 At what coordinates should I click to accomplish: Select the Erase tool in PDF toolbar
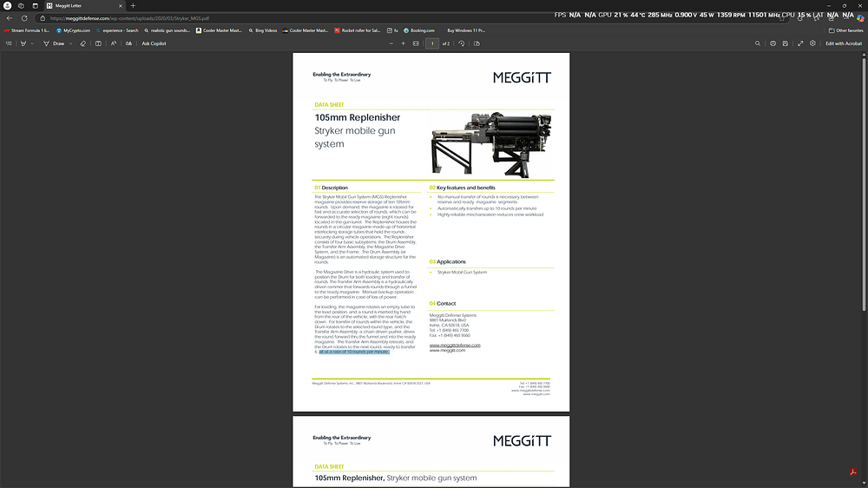tap(83, 43)
